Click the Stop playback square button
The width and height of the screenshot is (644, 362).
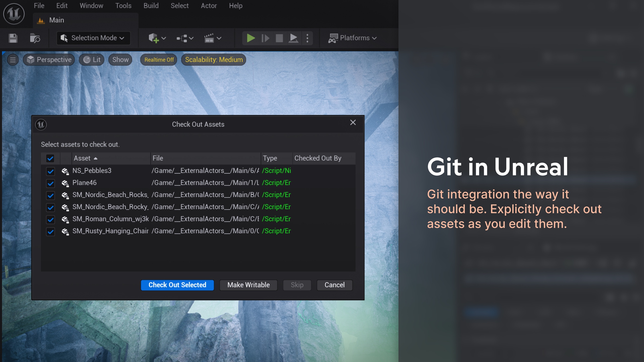(279, 38)
